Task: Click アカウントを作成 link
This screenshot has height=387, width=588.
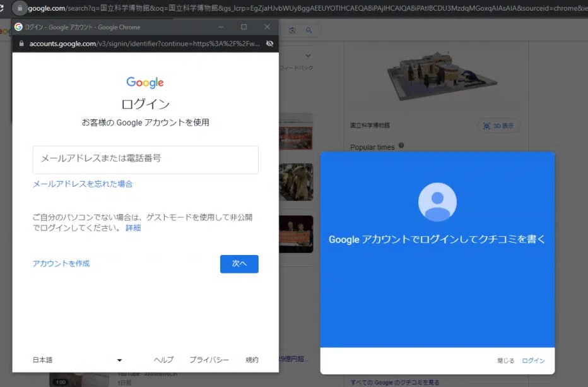Action: click(x=61, y=263)
